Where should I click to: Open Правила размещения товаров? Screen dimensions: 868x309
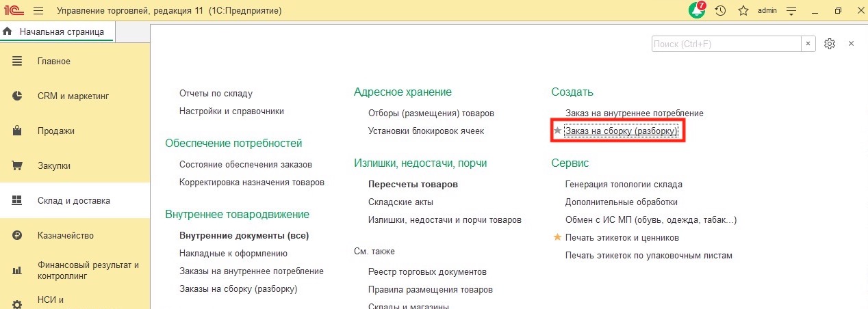431,290
